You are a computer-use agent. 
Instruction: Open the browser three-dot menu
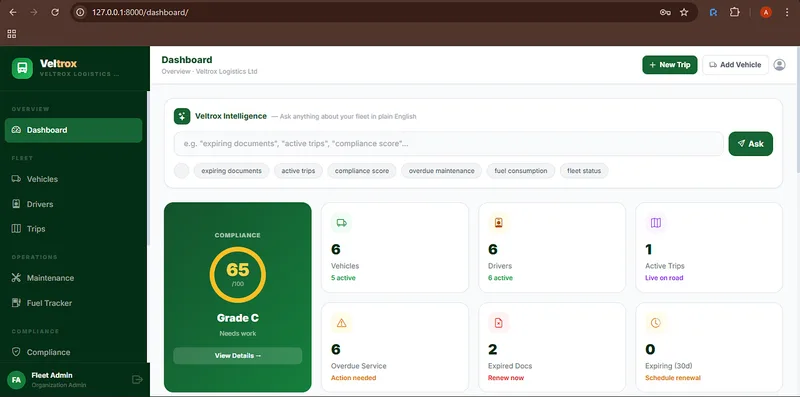click(x=787, y=12)
